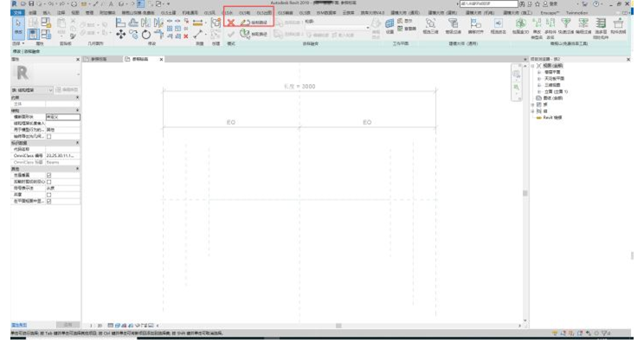644x343 pixels.
Task: Open the Insert ribbon tab
Action: pos(47,13)
